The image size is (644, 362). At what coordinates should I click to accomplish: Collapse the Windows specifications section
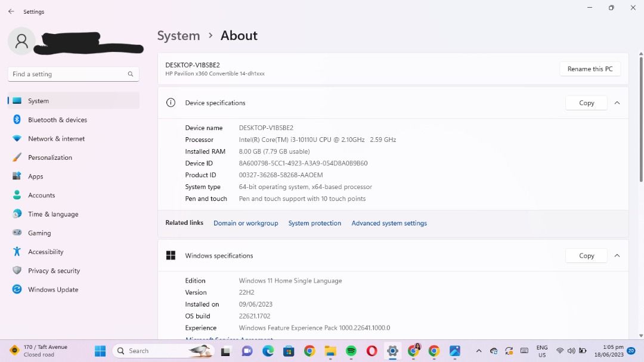(x=617, y=256)
